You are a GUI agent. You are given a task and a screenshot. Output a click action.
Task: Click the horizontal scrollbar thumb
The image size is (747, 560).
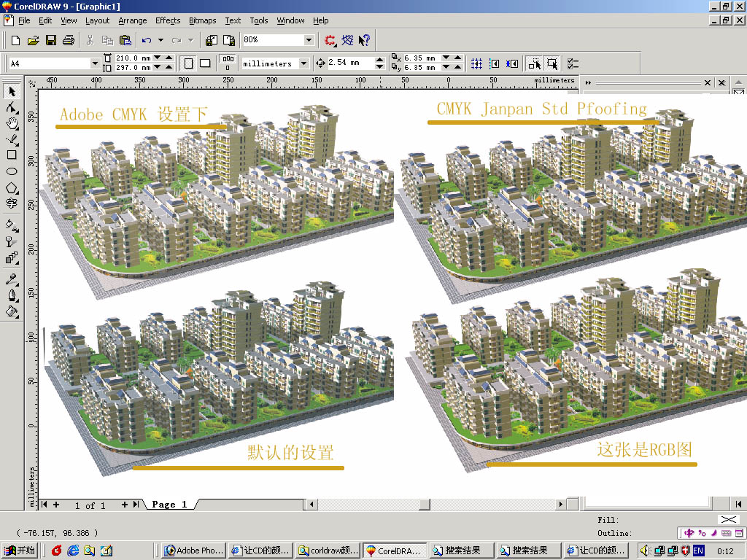pos(425,504)
